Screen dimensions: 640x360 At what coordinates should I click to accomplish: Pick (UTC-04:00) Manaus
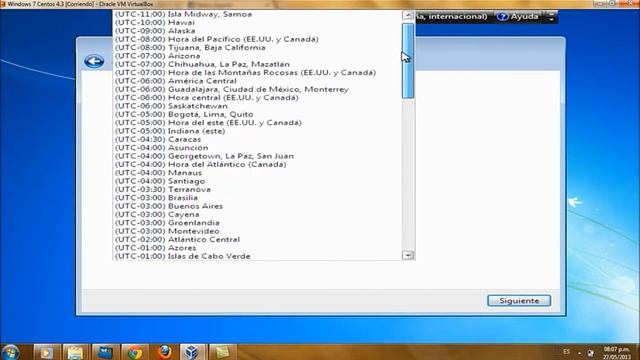pos(257,173)
